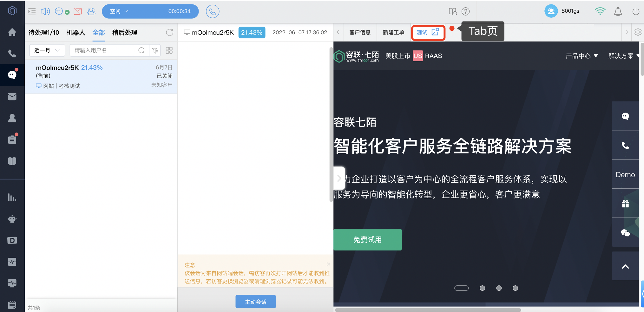The image size is (644, 312).
Task: Click the Demo side button on website
Action: coord(625,174)
